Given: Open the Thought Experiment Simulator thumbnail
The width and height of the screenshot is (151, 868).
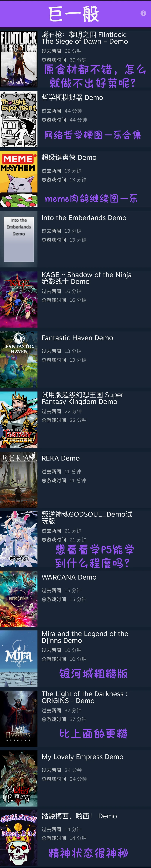Looking at the screenshot, I should click(19, 119).
